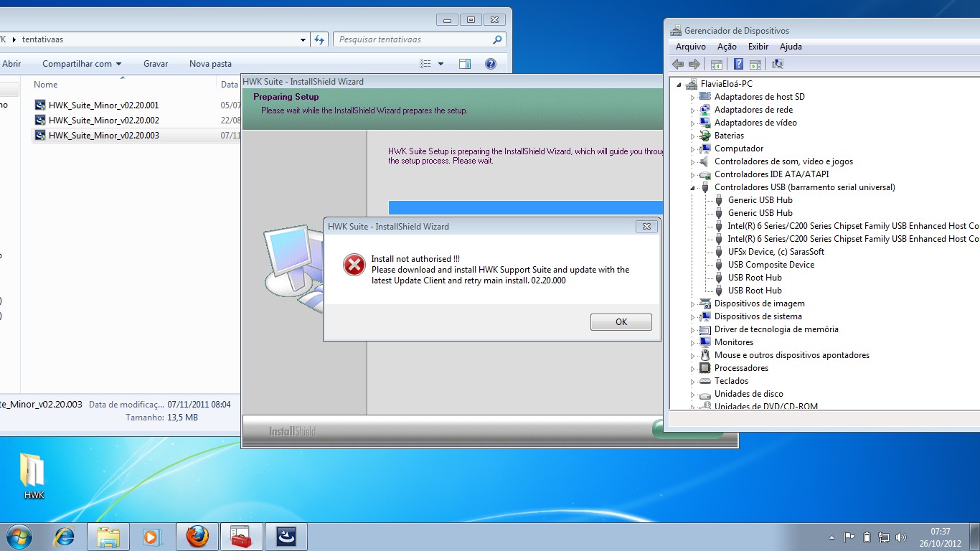Select last USB Root Hub entry
Viewport: 980px width, 551px height.
point(755,291)
